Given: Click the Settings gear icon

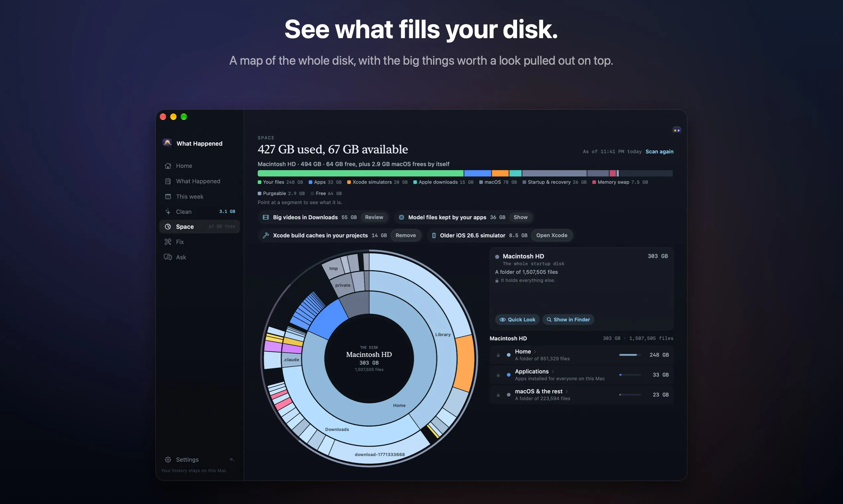Looking at the screenshot, I should [168, 460].
